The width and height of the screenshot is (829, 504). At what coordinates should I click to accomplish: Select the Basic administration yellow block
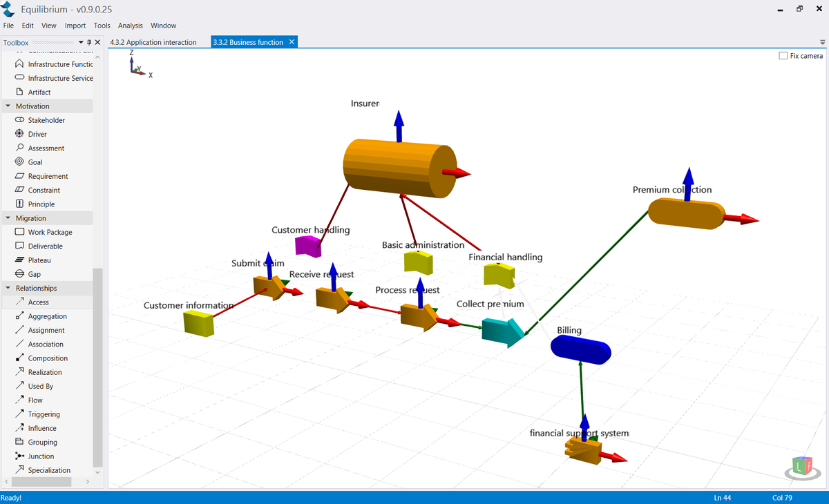point(418,262)
